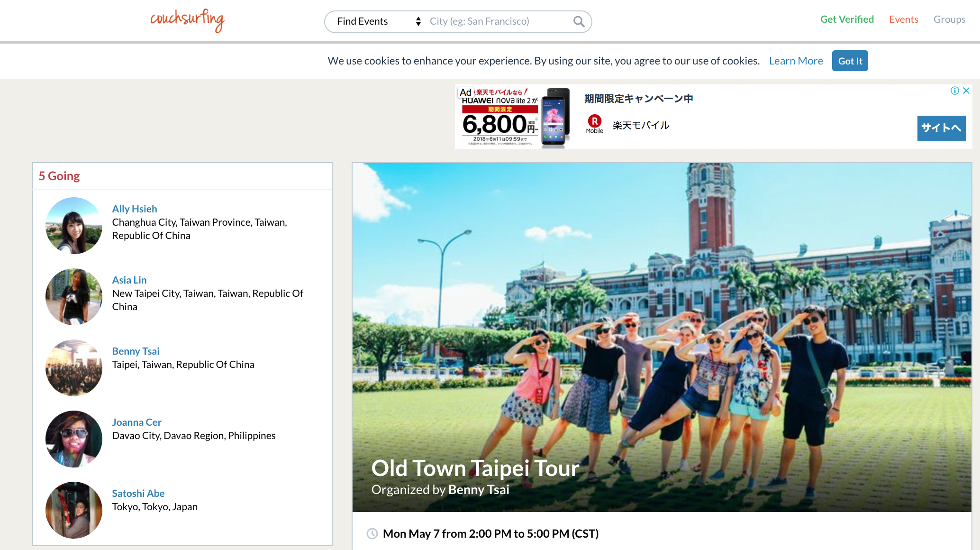Click the Old Town Taipei Tour photo

(x=662, y=308)
